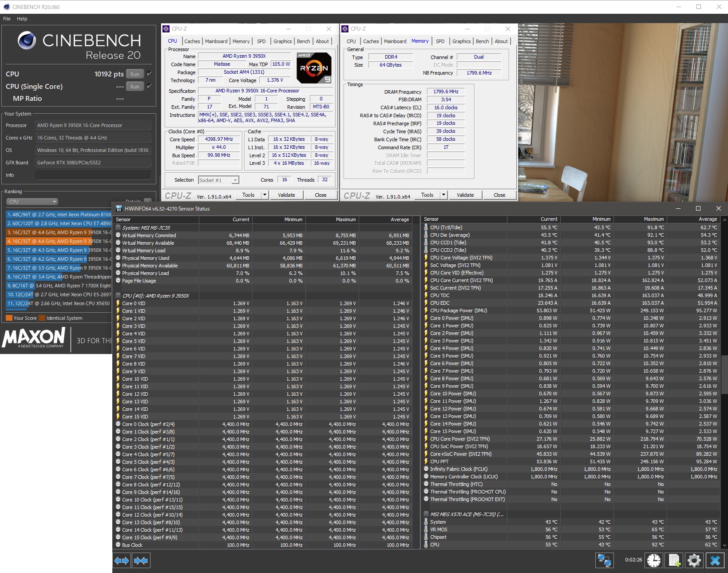
Task: Select Memory Controller Clock (UCLK) row
Action: tap(571, 477)
